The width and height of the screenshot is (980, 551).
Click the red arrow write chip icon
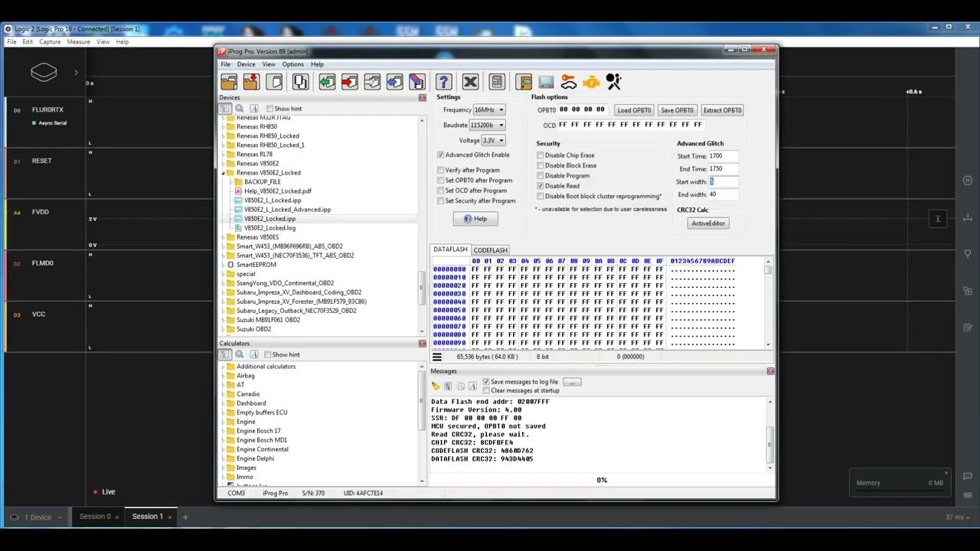coord(350,82)
